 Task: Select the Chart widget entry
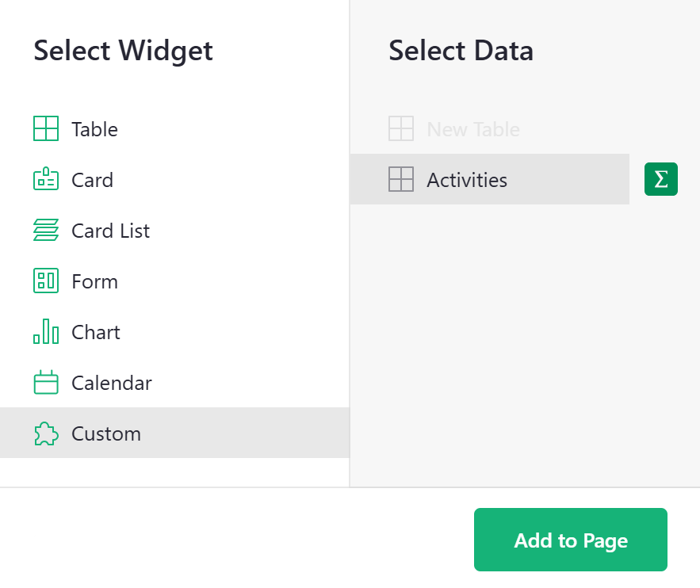tap(96, 332)
